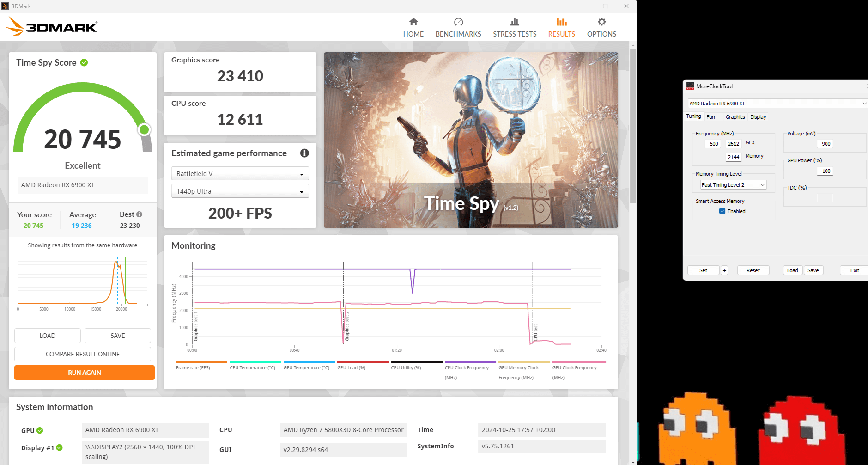Switch to the Tuning tab in MoreClockTool

point(693,116)
